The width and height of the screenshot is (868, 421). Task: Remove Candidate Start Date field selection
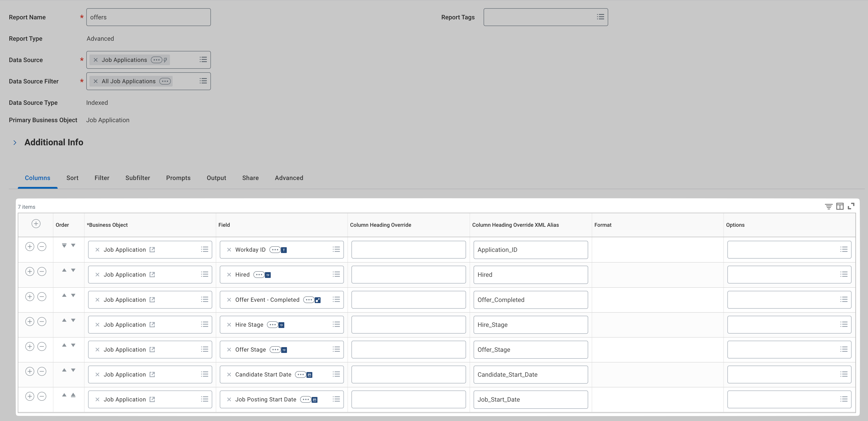[229, 374]
